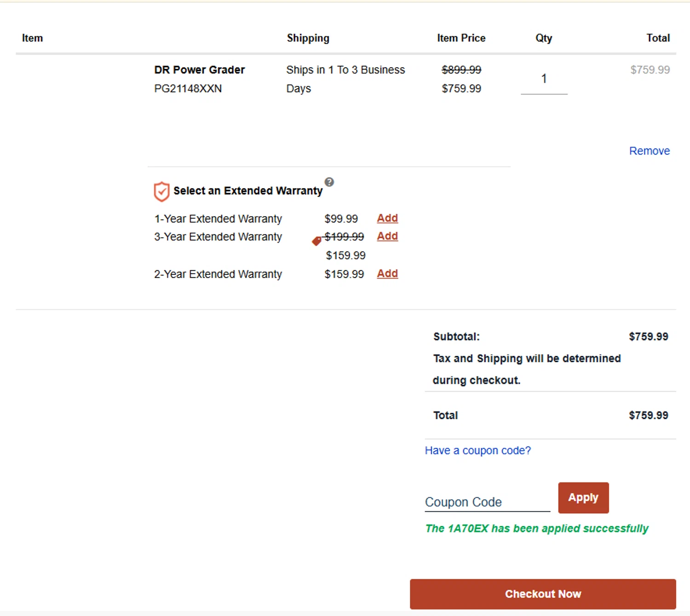The height and width of the screenshot is (616, 690).
Task: Click the greyed $759.99 row total
Action: [650, 70]
